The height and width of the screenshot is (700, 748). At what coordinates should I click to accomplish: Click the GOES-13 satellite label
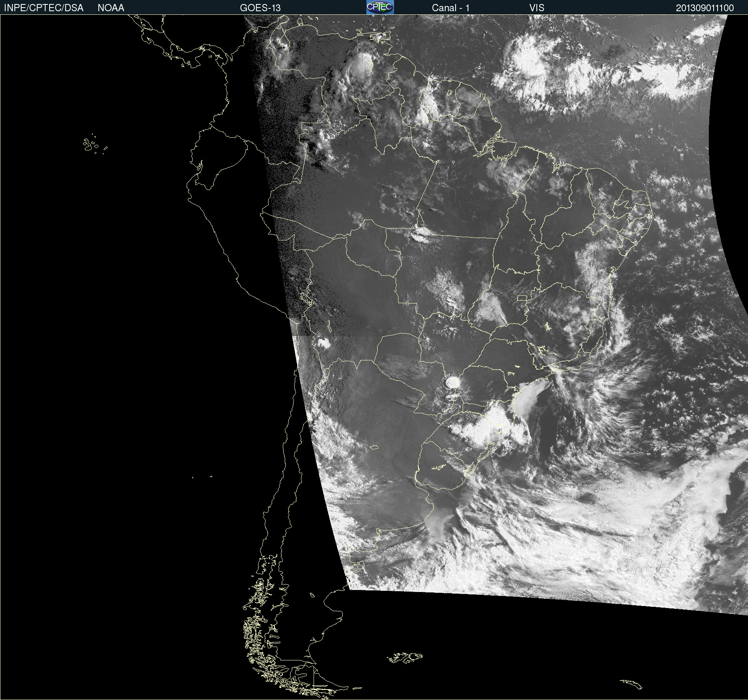point(260,8)
